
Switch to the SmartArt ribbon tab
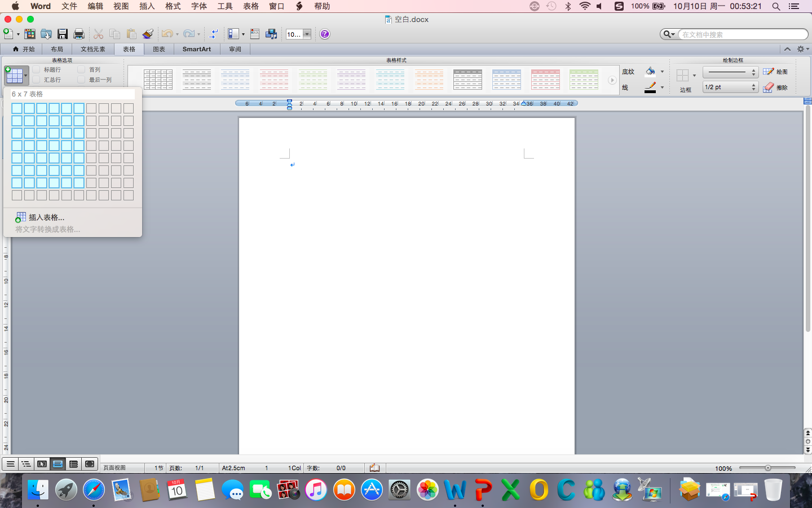click(x=196, y=49)
